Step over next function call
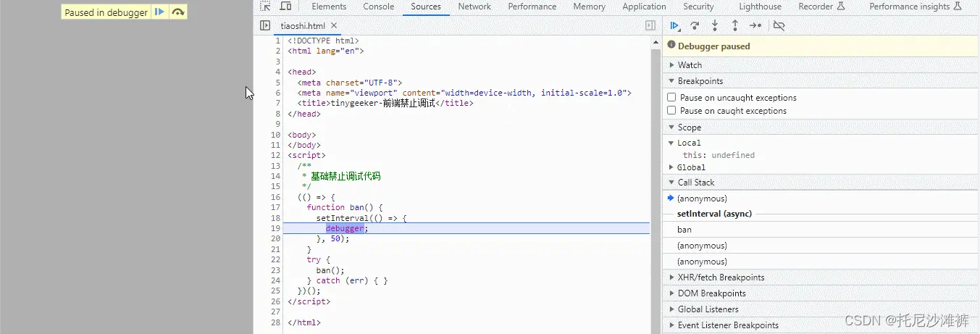980x334 pixels. [695, 26]
